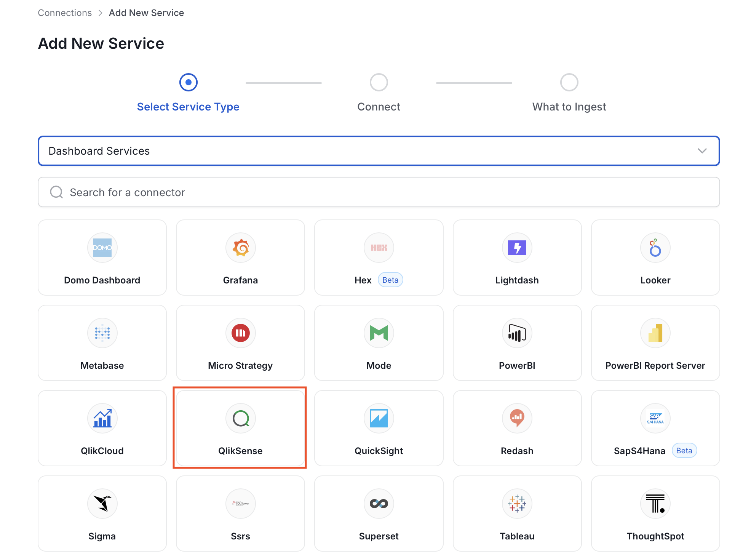The image size is (751, 560).
Task: Choose the PowerBI chart icon
Action: (517, 333)
